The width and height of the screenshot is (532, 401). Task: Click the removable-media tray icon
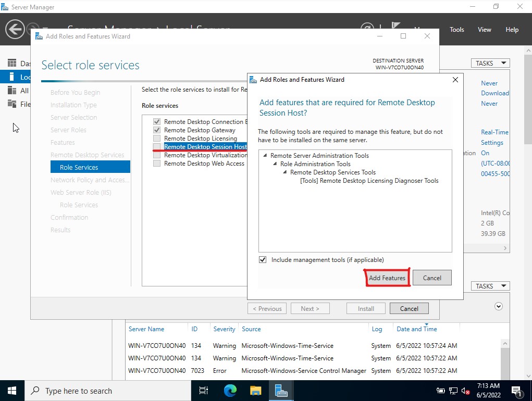440,391
